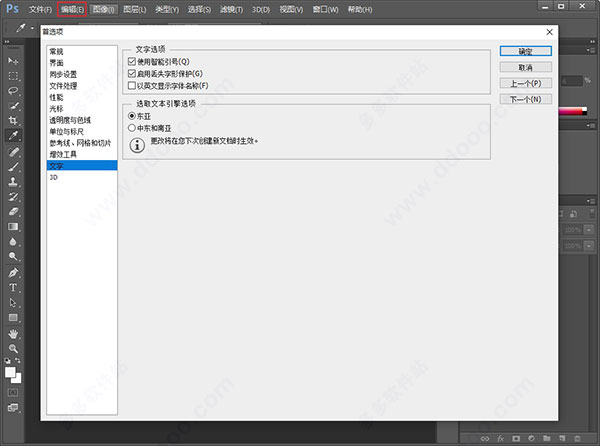
Task: Select the Rectangular Marquee tool
Action: click(x=13, y=76)
